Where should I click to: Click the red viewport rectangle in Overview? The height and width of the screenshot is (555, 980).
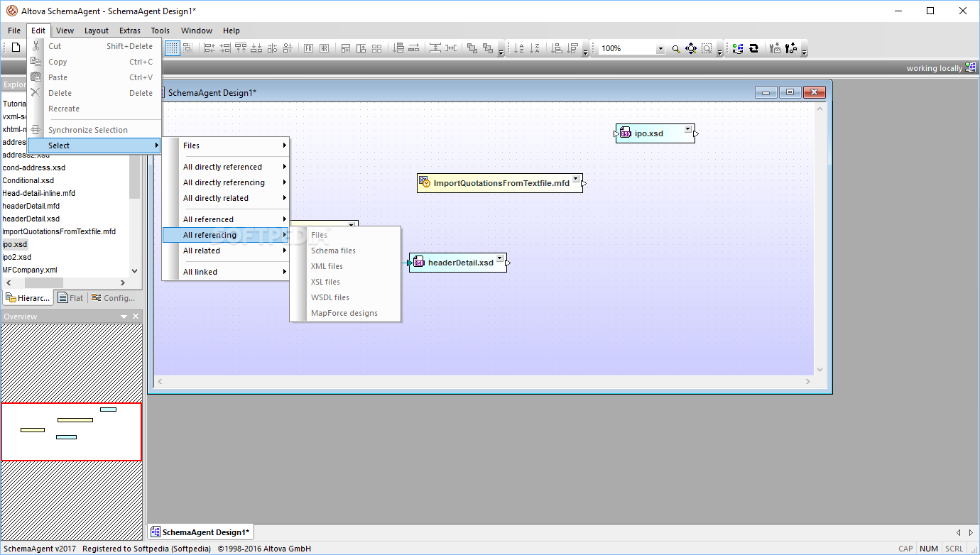71,432
